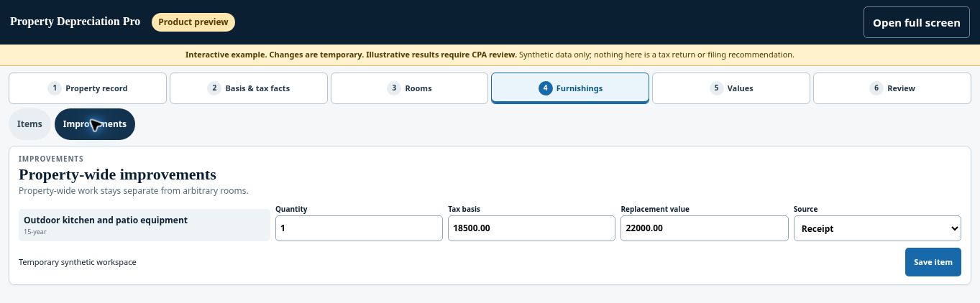Open the Source dropdown showing Receipt
The image size is (980, 303).
pos(877,228)
